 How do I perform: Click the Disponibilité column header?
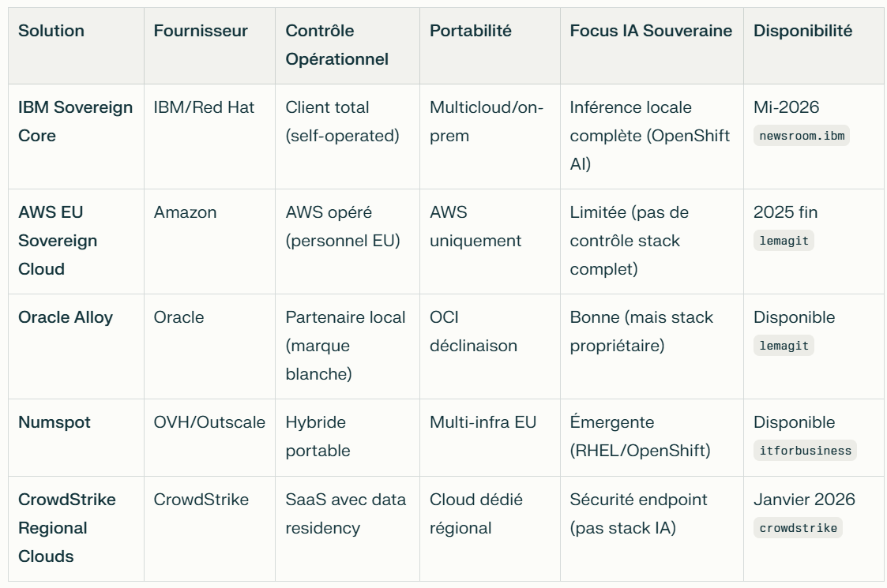tap(802, 31)
